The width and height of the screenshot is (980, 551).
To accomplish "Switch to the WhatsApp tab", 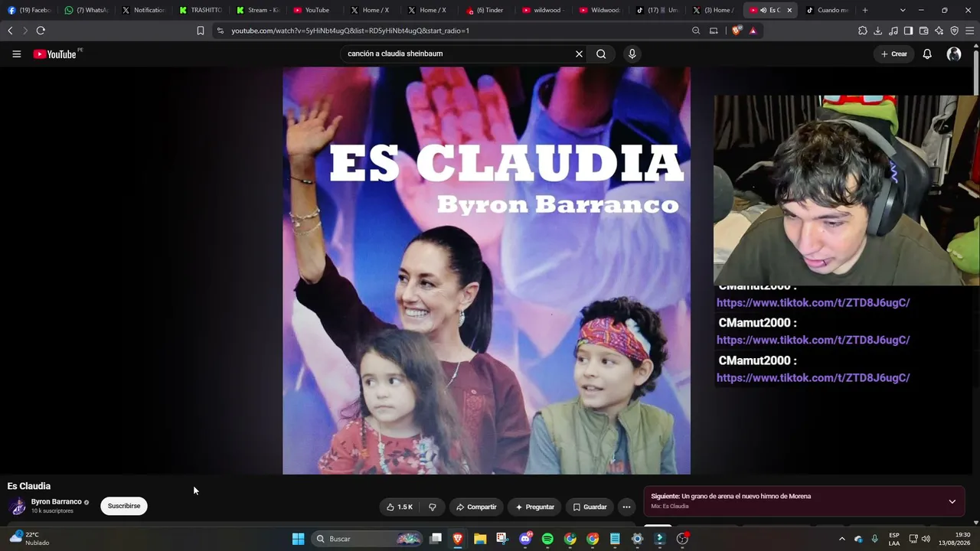I will pos(86,10).
